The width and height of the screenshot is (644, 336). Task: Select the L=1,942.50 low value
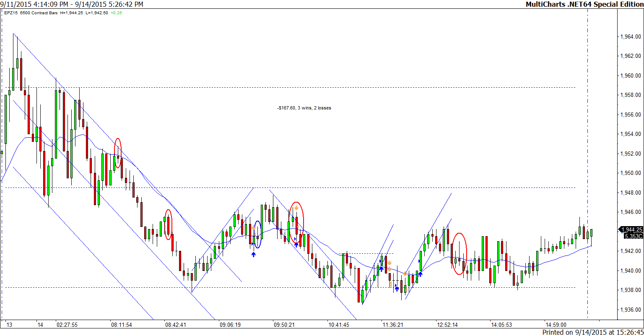(x=98, y=13)
